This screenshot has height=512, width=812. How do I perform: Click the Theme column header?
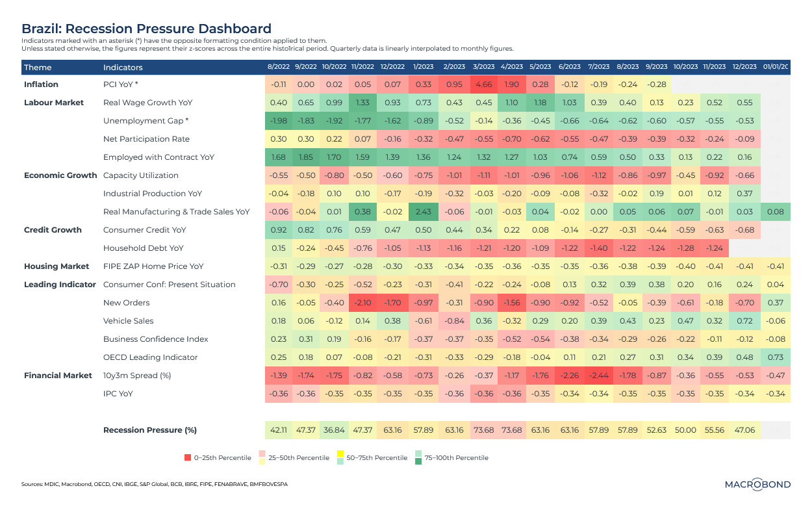(x=38, y=67)
